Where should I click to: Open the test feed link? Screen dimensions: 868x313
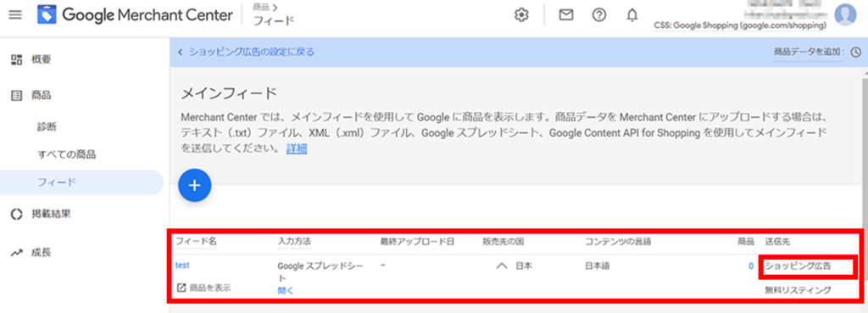pyautogui.click(x=182, y=265)
